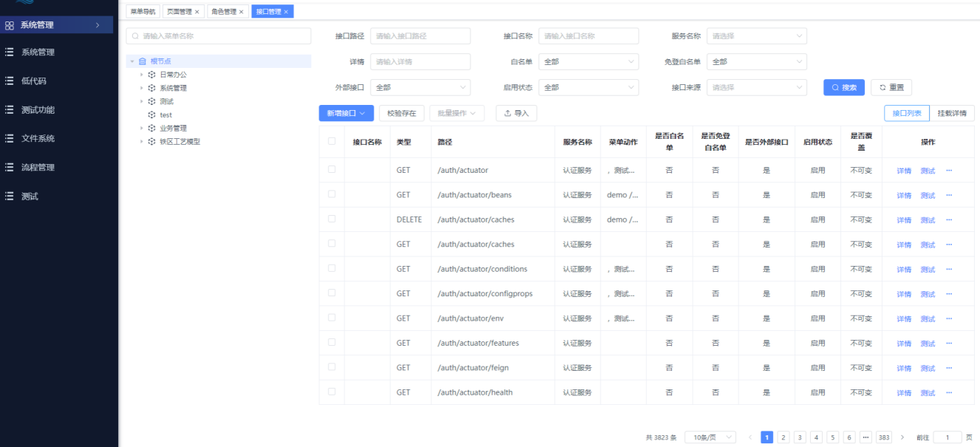This screenshot has width=980, height=447.
Task: Open the 免登白名单 dropdown
Action: (756, 61)
